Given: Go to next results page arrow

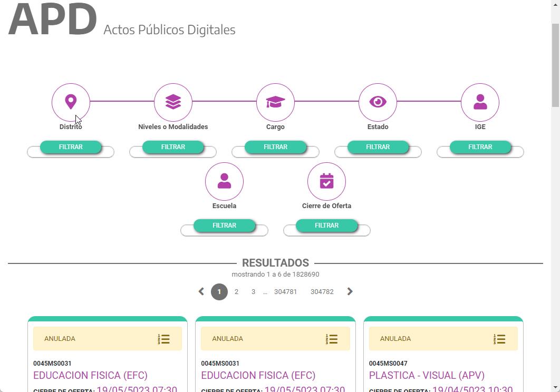Looking at the screenshot, I should [350, 292].
